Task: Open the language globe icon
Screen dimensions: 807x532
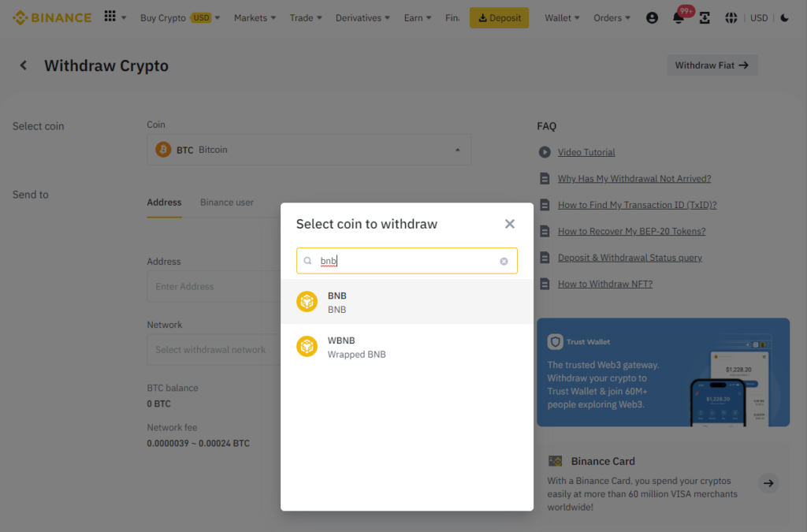Action: tap(731, 18)
